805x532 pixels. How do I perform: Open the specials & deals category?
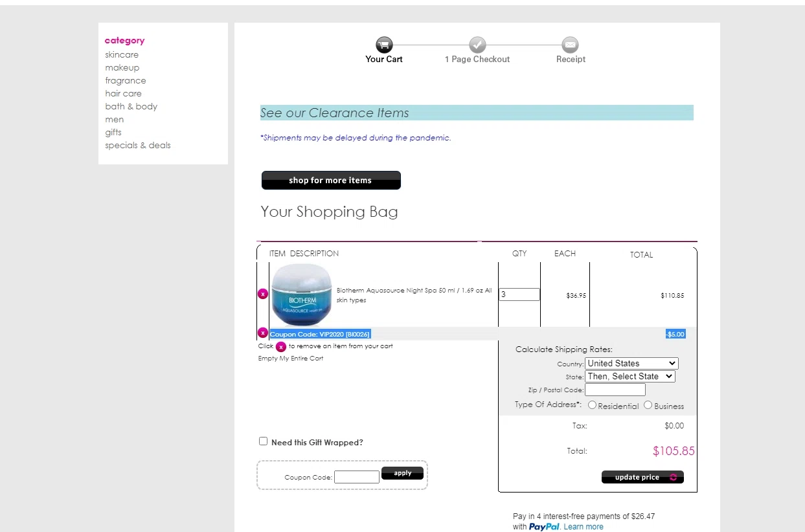click(138, 145)
